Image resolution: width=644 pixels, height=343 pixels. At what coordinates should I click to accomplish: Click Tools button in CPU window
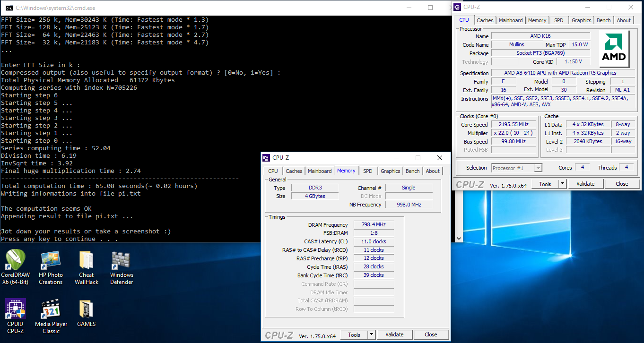pyautogui.click(x=545, y=184)
